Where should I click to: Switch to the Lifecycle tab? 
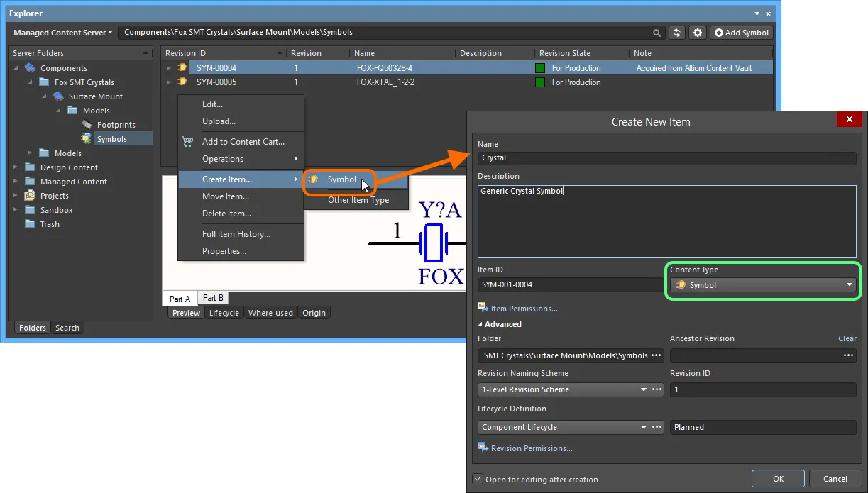click(x=224, y=313)
